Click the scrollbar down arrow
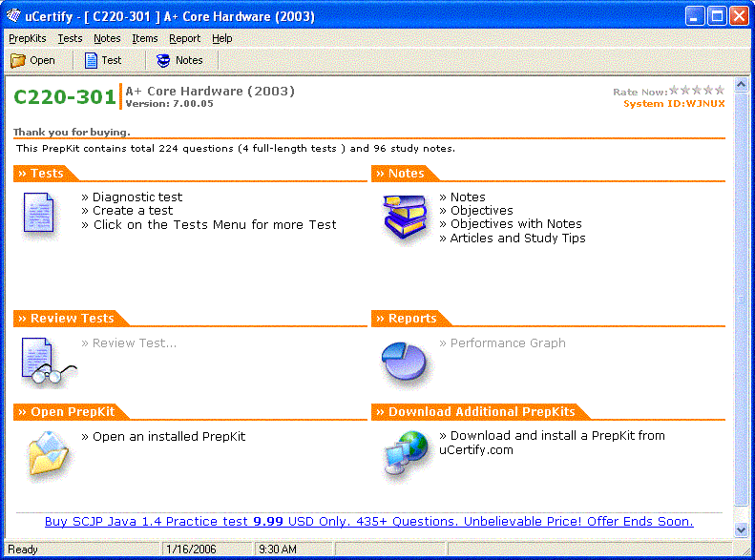The width and height of the screenshot is (755, 560). pos(742,530)
